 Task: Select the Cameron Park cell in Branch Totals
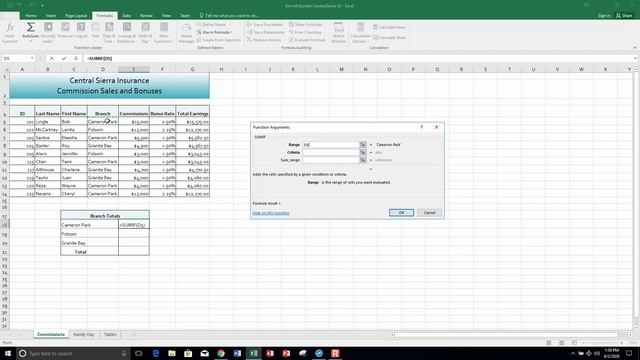point(89,225)
